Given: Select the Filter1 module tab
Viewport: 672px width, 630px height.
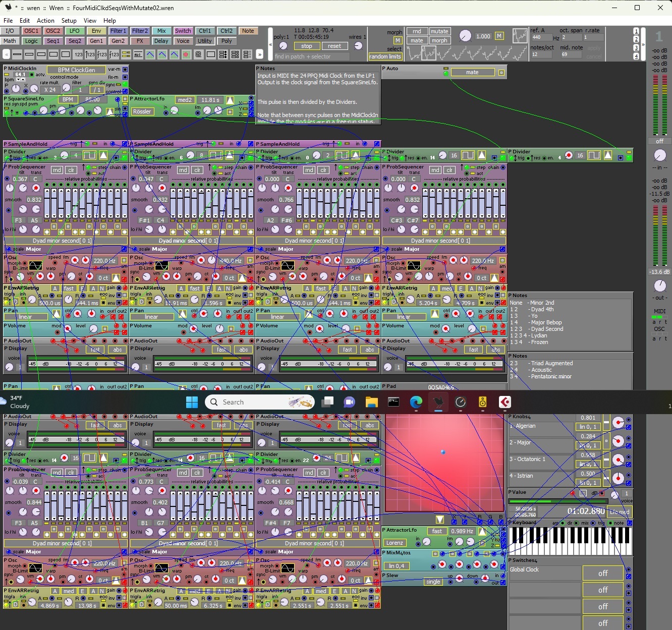Looking at the screenshot, I should click(118, 31).
